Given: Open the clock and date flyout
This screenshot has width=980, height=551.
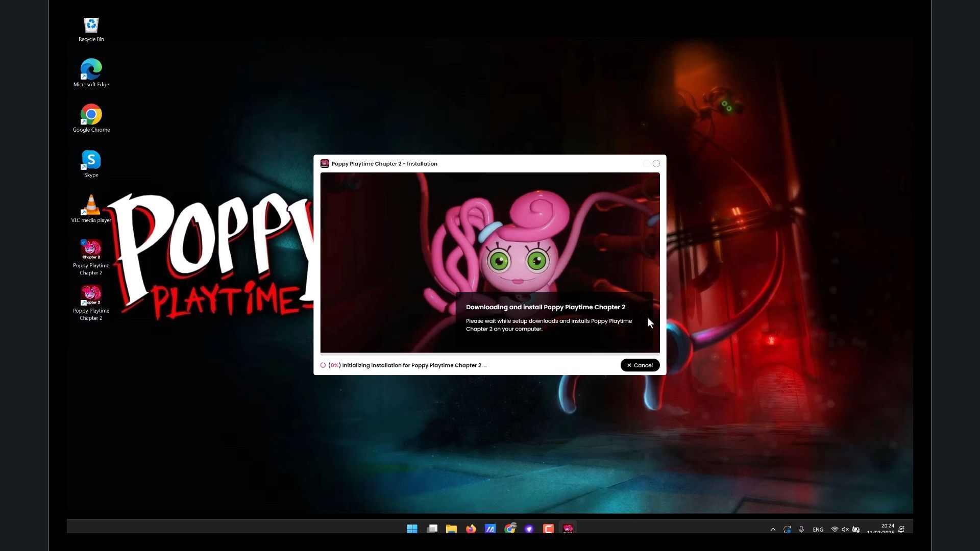Looking at the screenshot, I should (x=881, y=529).
